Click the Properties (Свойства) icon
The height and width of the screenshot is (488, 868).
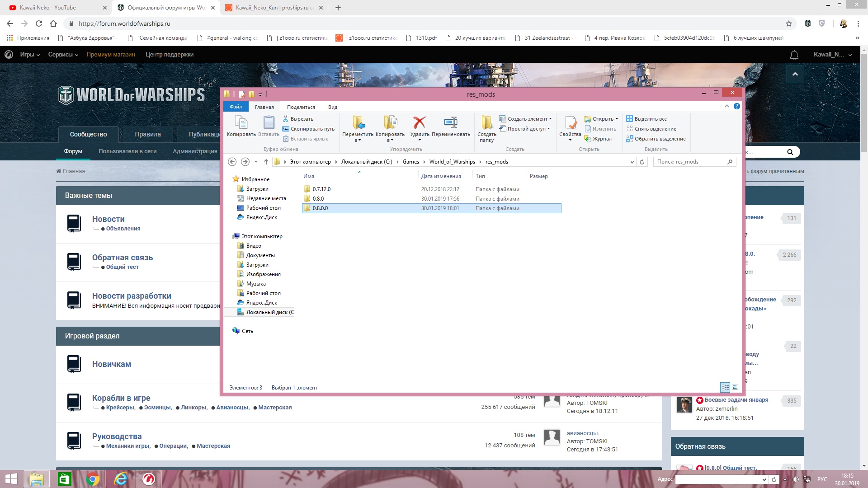click(x=570, y=122)
